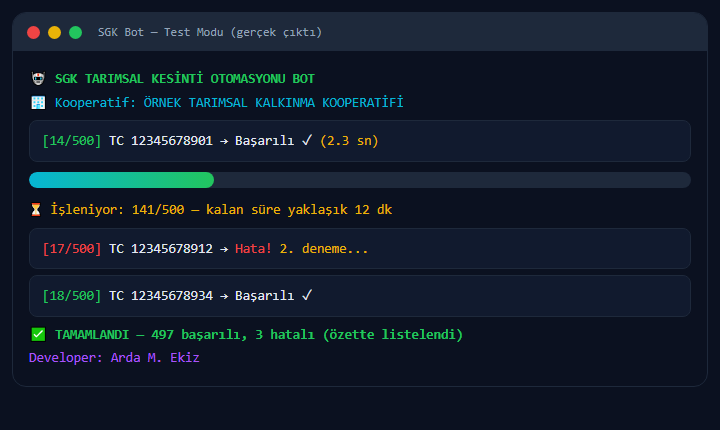This screenshot has height=430, width=720.
Task: Select the [17/500] error log row
Action: click(360, 249)
